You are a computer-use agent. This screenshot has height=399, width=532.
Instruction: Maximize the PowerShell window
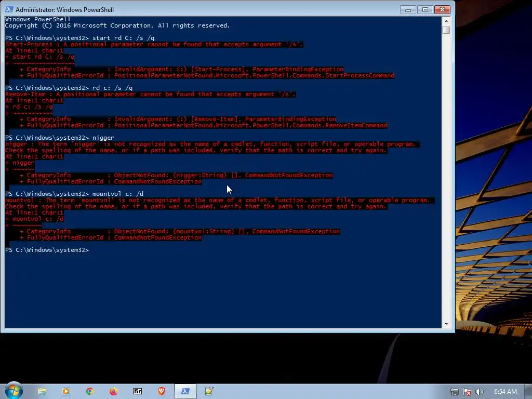pos(425,10)
